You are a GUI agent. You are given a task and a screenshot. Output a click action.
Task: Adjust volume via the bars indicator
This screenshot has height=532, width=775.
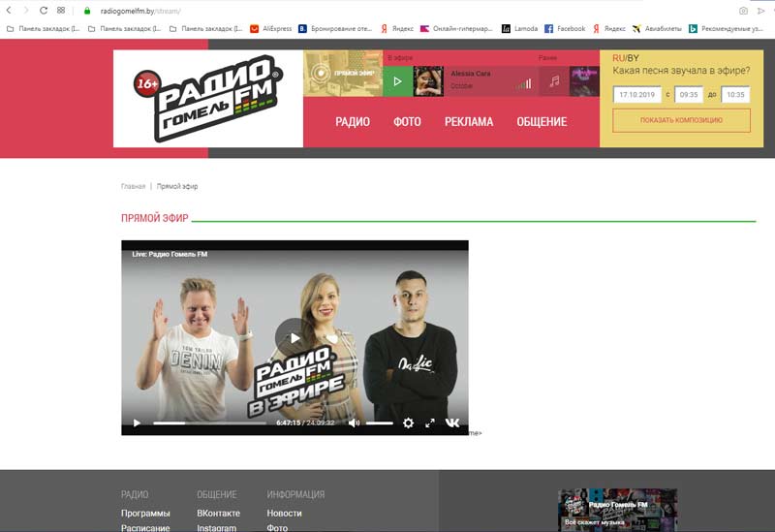[523, 84]
